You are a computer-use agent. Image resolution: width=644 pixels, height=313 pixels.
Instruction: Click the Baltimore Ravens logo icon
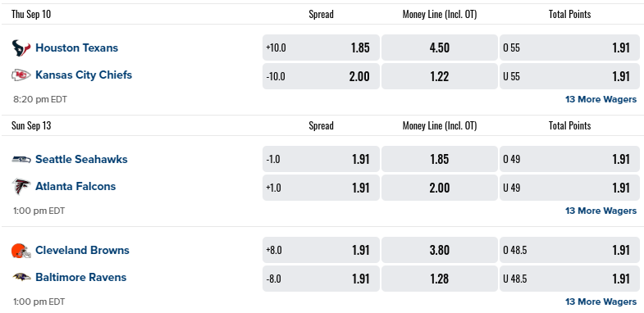(x=21, y=277)
